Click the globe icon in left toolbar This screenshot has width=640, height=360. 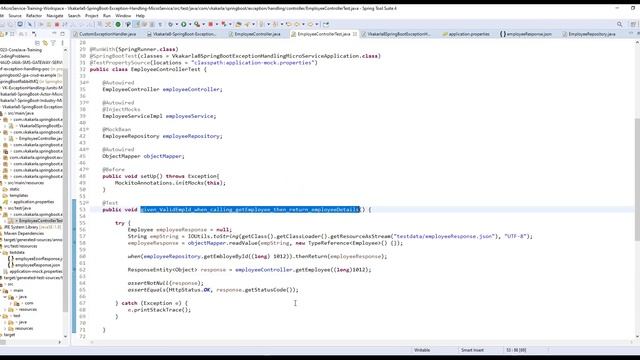[20, 24]
